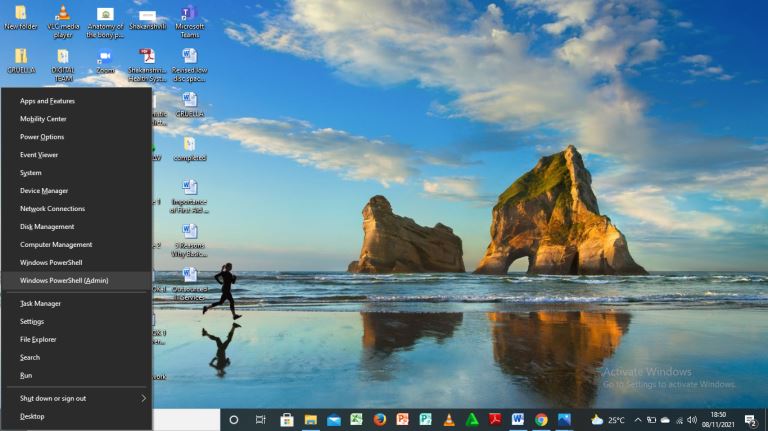Screen dimensions: 768x431
Task: Open Task Manager from the menu
Action: pos(76,303)
